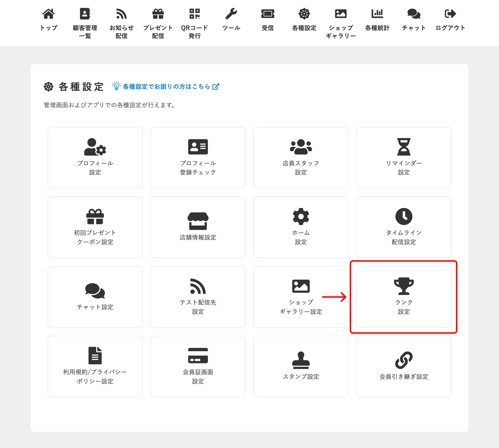
Task: Click the RSS icon for お知らせ配信
Action: (x=121, y=14)
